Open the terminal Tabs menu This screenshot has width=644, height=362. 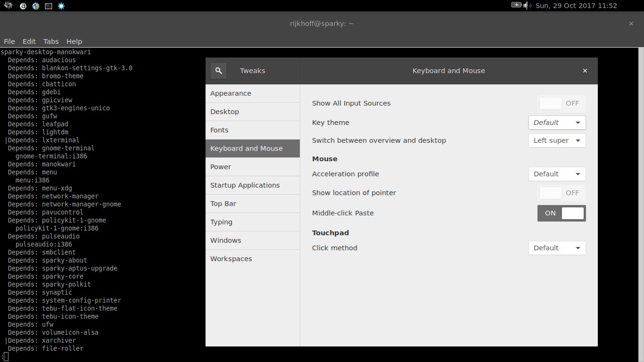pos(51,41)
